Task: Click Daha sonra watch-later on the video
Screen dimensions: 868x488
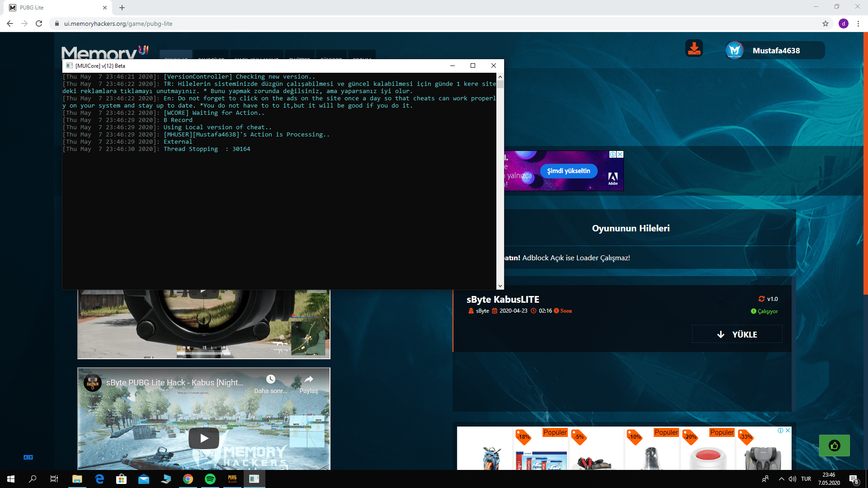Action: click(270, 384)
